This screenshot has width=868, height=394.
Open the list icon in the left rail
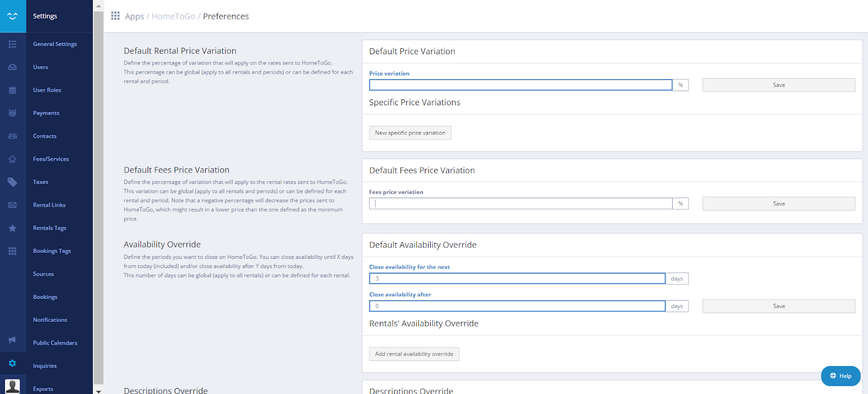tap(12, 44)
